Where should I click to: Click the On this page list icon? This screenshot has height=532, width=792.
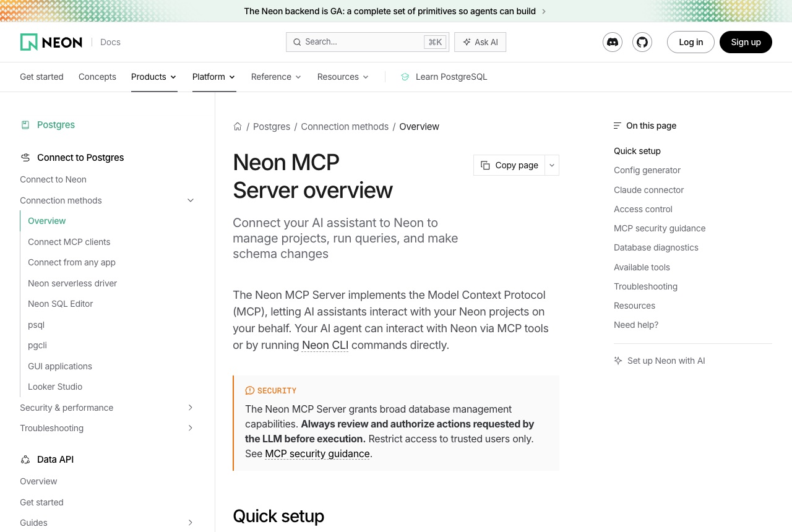(618, 126)
